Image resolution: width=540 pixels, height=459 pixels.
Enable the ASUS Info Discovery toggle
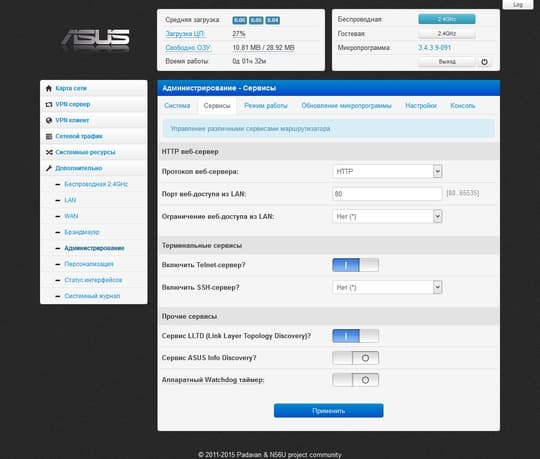tap(355, 358)
